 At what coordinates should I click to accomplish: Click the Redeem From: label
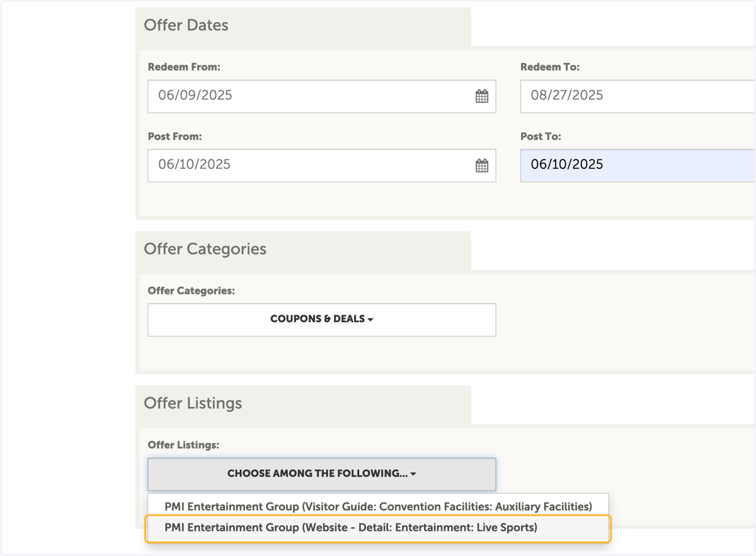[184, 67]
